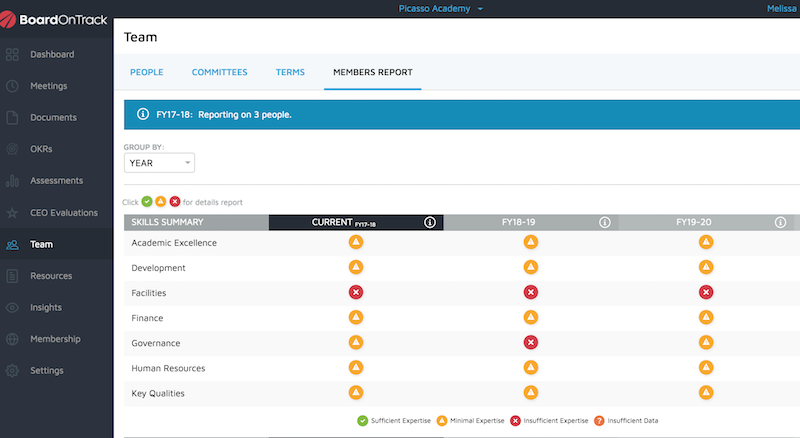800x438 pixels.
Task: Click orange Insufficient Data legend icon
Action: tap(599, 421)
